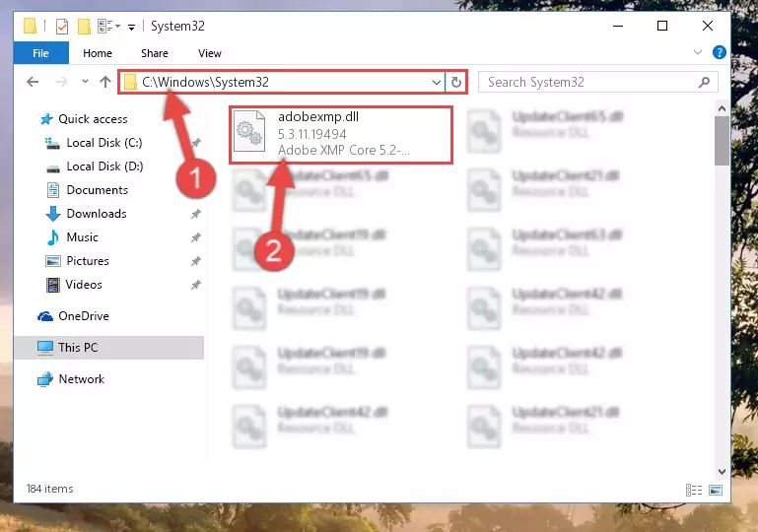
Task: Click the Back navigation arrow
Action: 33,82
